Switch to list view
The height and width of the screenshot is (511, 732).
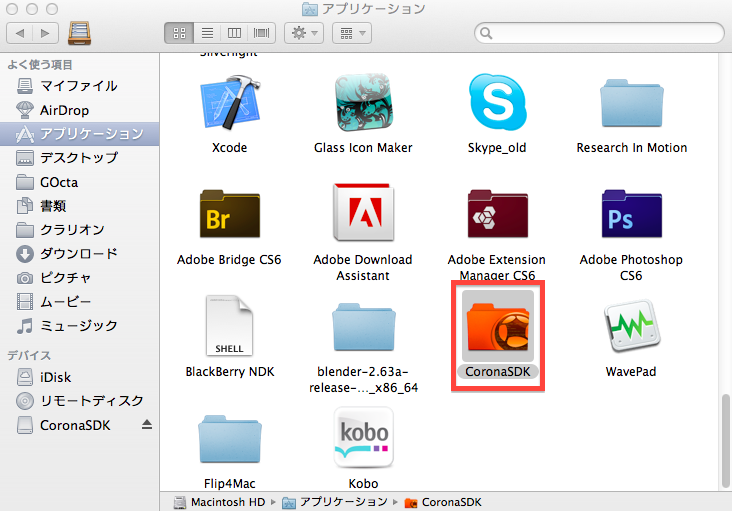tap(207, 33)
